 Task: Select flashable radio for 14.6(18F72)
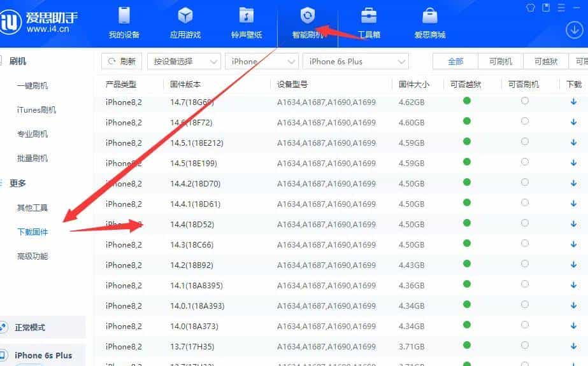click(x=525, y=121)
